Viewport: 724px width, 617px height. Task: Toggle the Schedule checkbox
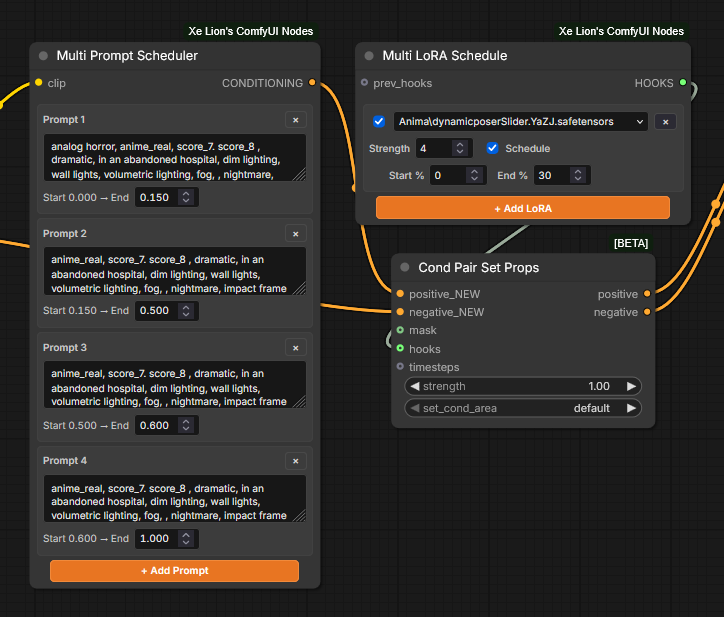[x=492, y=148]
